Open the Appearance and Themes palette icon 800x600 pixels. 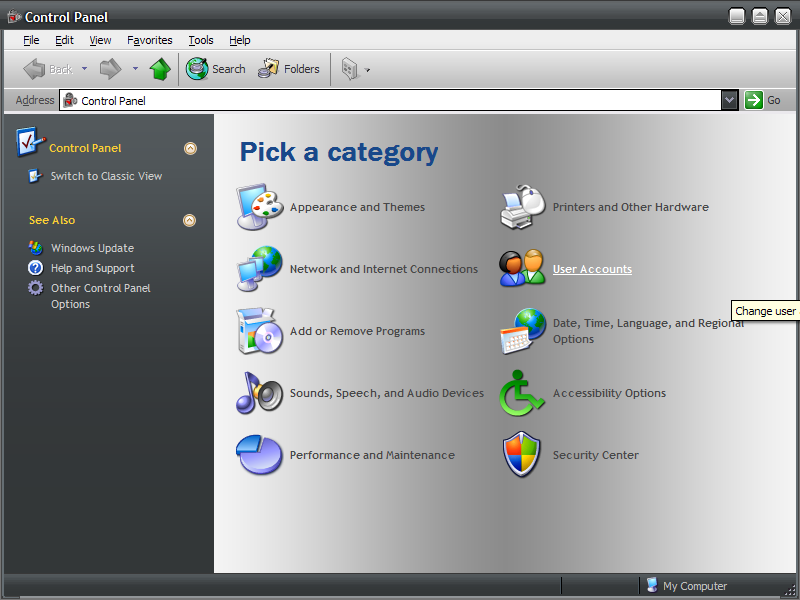pos(259,207)
